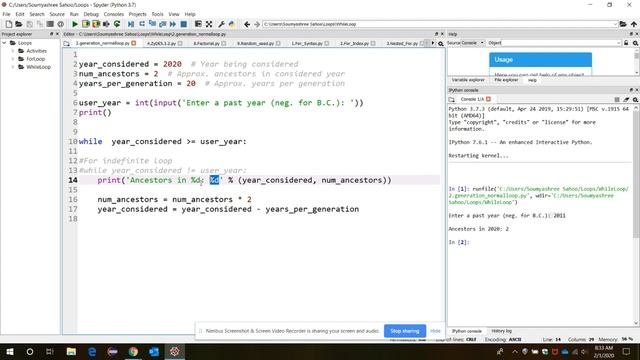Re-run last script icon
The image size is (640, 360).
tap(117, 24)
